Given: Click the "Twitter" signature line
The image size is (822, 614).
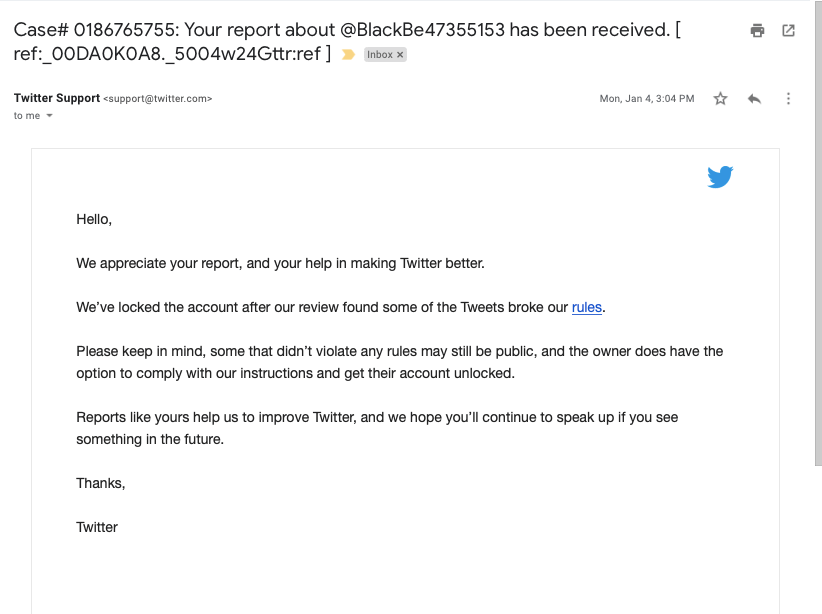Looking at the screenshot, I should (x=97, y=527).
